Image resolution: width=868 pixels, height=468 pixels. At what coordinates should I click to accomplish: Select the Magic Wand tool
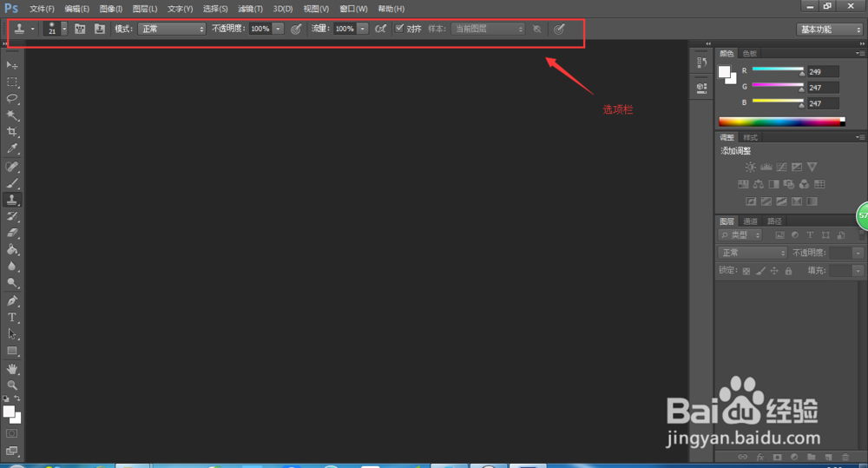(x=11, y=115)
